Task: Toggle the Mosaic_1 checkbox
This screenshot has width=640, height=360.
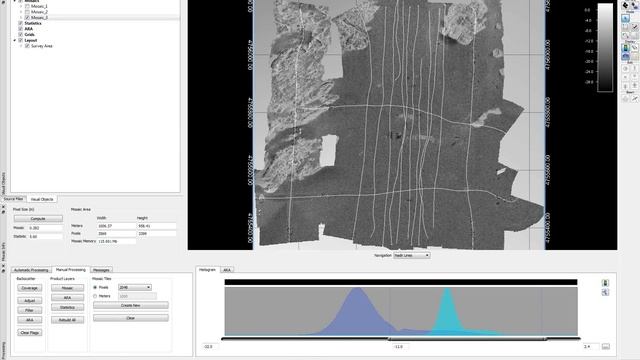Action: click(x=27, y=7)
